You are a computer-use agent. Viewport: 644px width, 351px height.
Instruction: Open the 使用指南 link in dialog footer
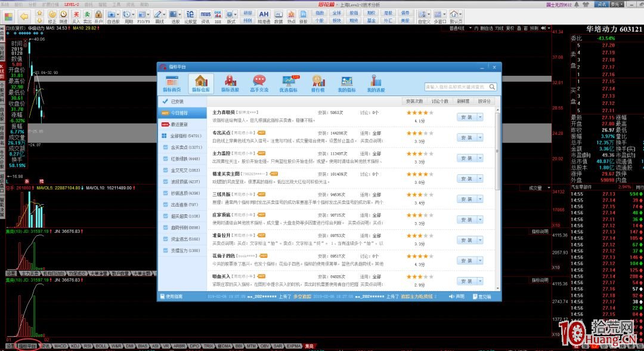171,296
